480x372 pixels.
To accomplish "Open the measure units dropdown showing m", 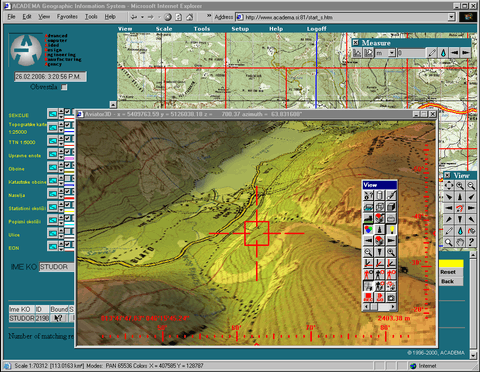I will [x=392, y=53].
